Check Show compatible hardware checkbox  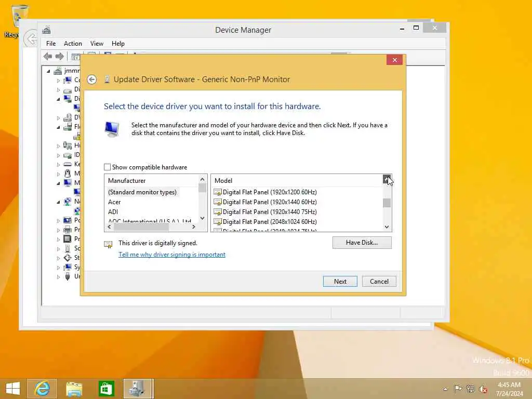(107, 167)
